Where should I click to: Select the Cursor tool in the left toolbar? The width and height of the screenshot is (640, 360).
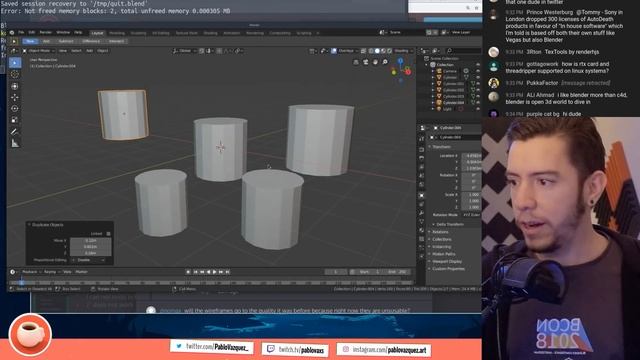(15, 74)
